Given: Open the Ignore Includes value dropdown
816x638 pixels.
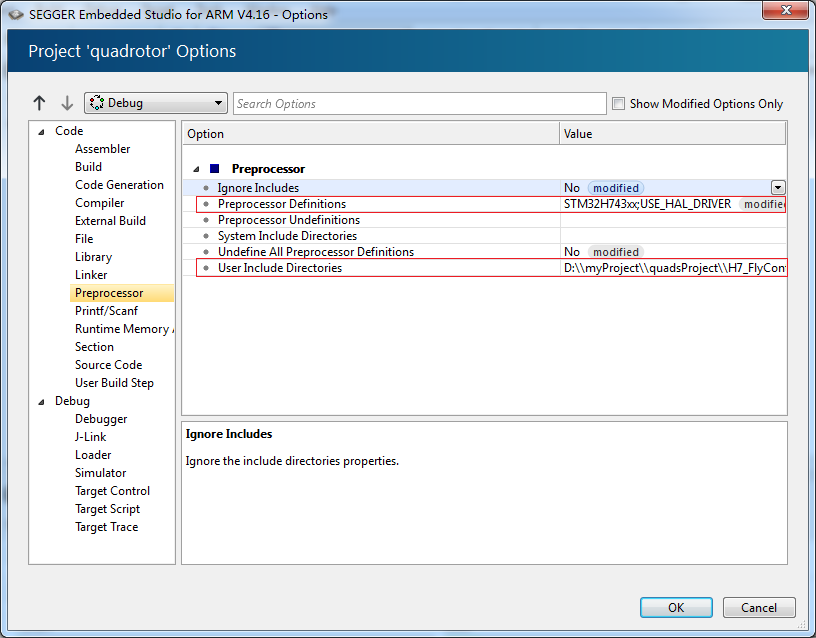Looking at the screenshot, I should pos(777,188).
